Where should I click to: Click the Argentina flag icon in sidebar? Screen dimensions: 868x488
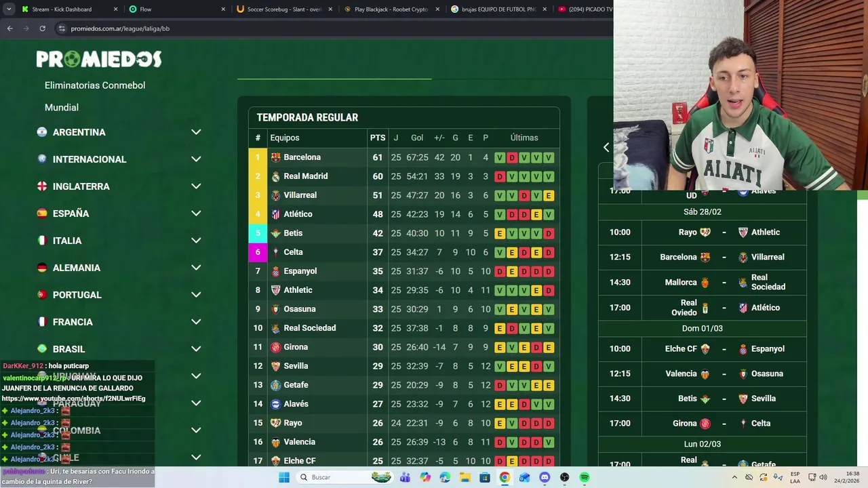tap(42, 132)
